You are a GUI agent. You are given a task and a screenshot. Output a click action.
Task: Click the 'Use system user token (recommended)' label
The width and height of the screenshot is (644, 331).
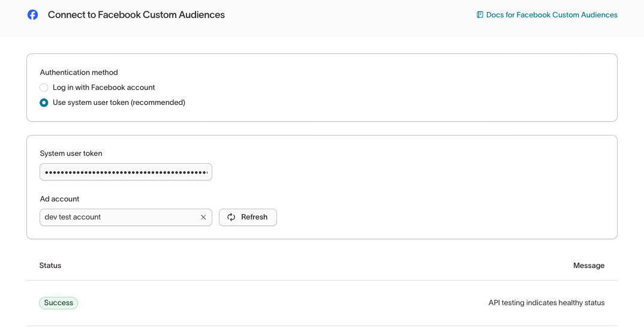(119, 103)
